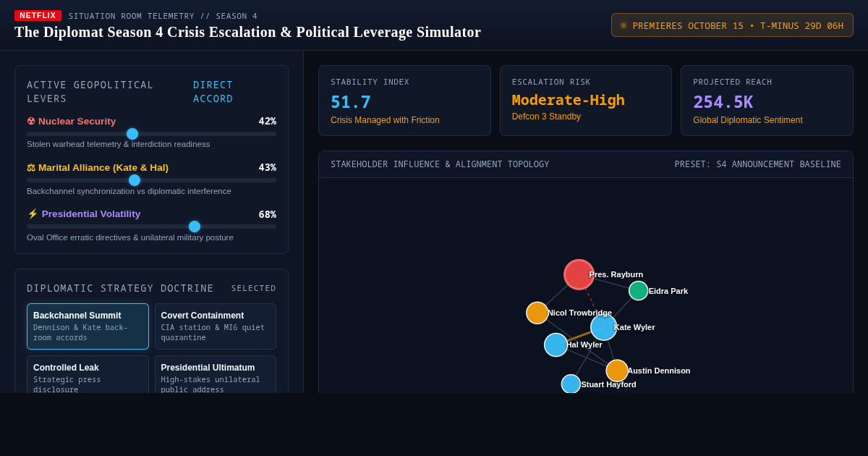Click the scales Marital Alliance icon
The width and height of the screenshot is (868, 456).
pyautogui.click(x=31, y=168)
